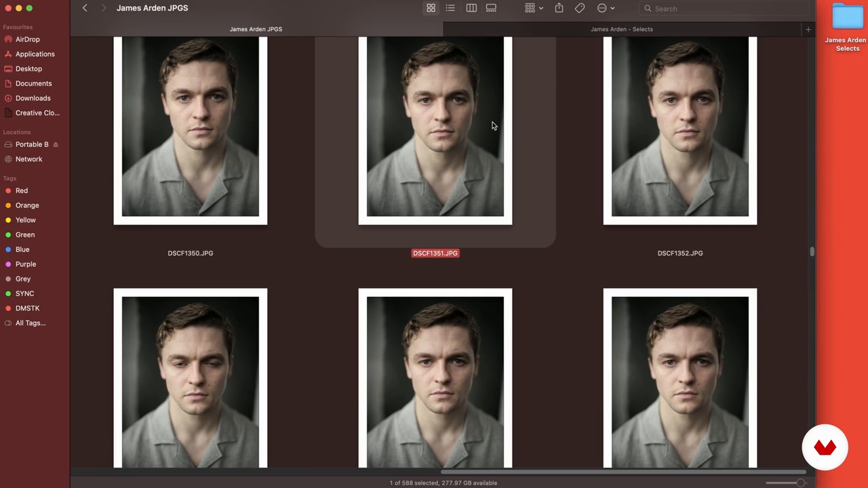Open James Arden Selects desktop folder
868x488 pixels.
coord(848,27)
